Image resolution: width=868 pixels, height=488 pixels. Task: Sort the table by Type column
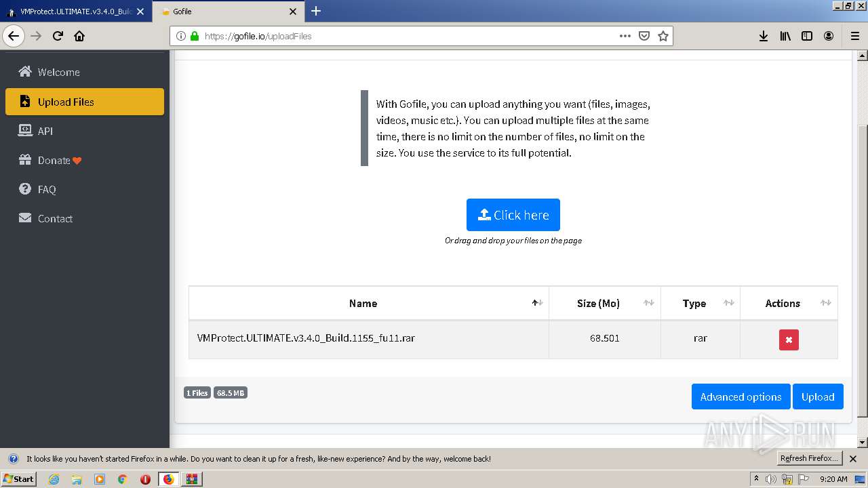click(701, 303)
